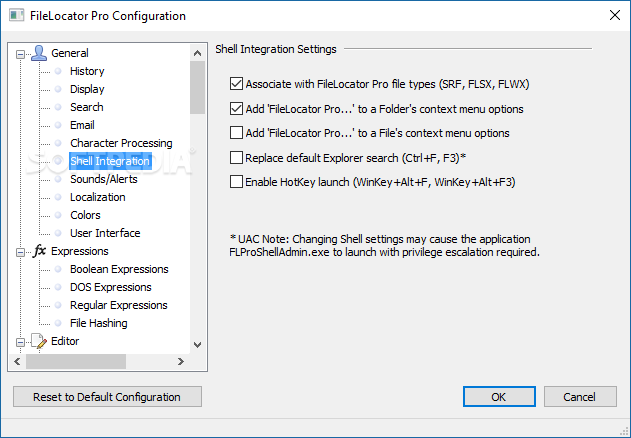Open Email settings
The width and height of the screenshot is (631, 438).
pos(82,125)
